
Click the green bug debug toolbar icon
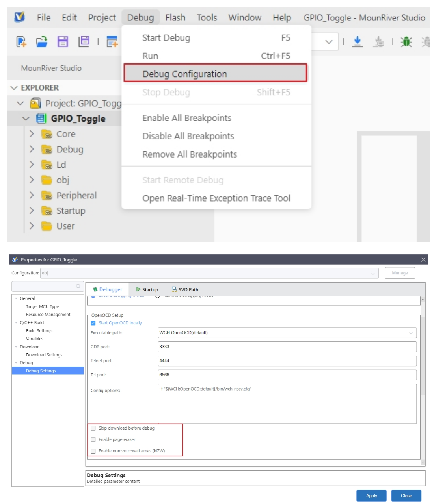pos(406,41)
